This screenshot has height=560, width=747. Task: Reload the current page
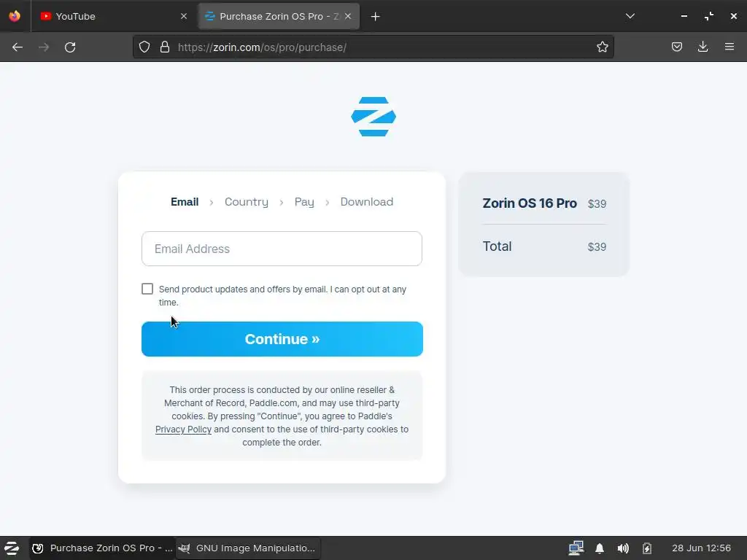click(70, 47)
